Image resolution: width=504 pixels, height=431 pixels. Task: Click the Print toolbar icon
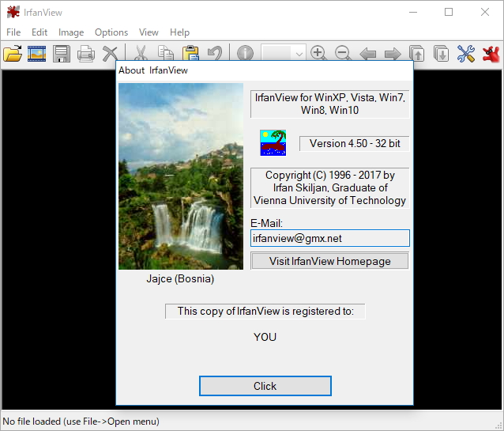click(x=86, y=54)
